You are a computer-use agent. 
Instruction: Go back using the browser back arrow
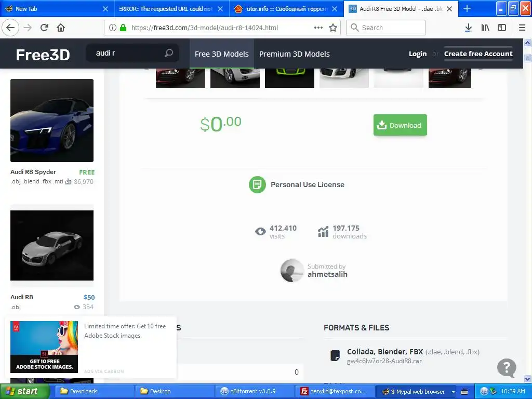click(10, 28)
